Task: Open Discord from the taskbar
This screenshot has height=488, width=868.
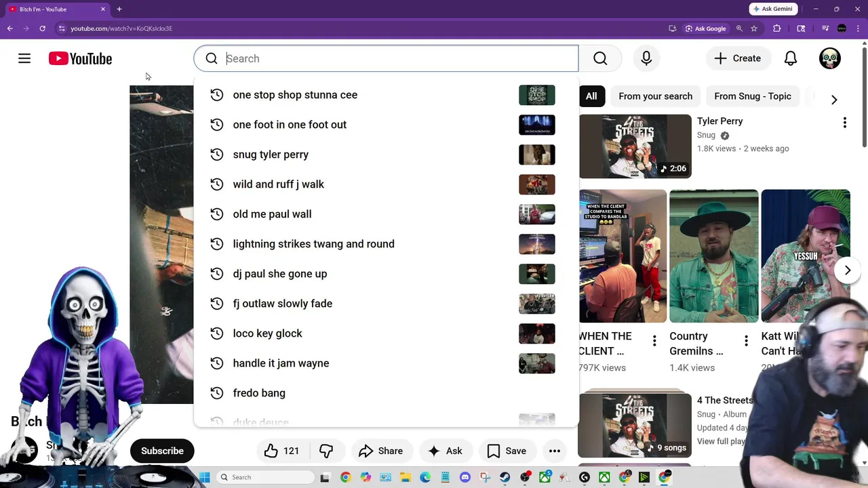Action: click(465, 477)
